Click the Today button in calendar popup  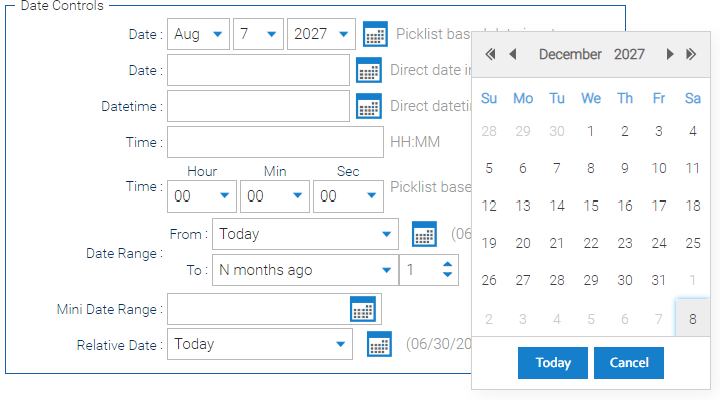coord(553,363)
